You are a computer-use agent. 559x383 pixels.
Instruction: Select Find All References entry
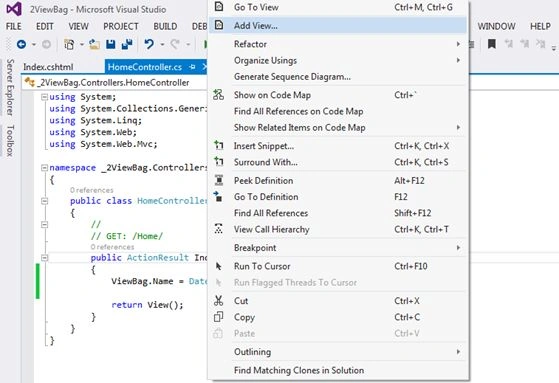[x=338, y=213]
